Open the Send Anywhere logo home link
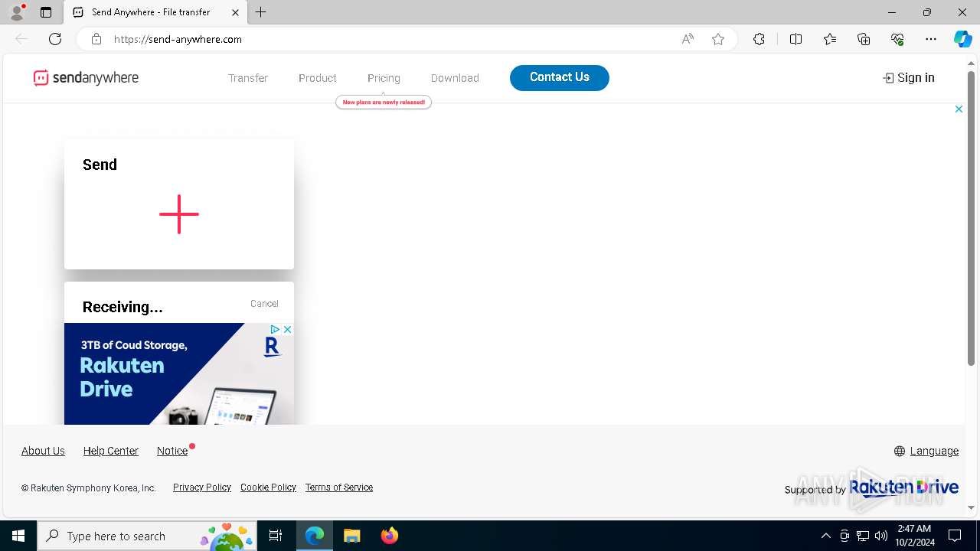This screenshot has height=551, width=980. [x=86, y=77]
